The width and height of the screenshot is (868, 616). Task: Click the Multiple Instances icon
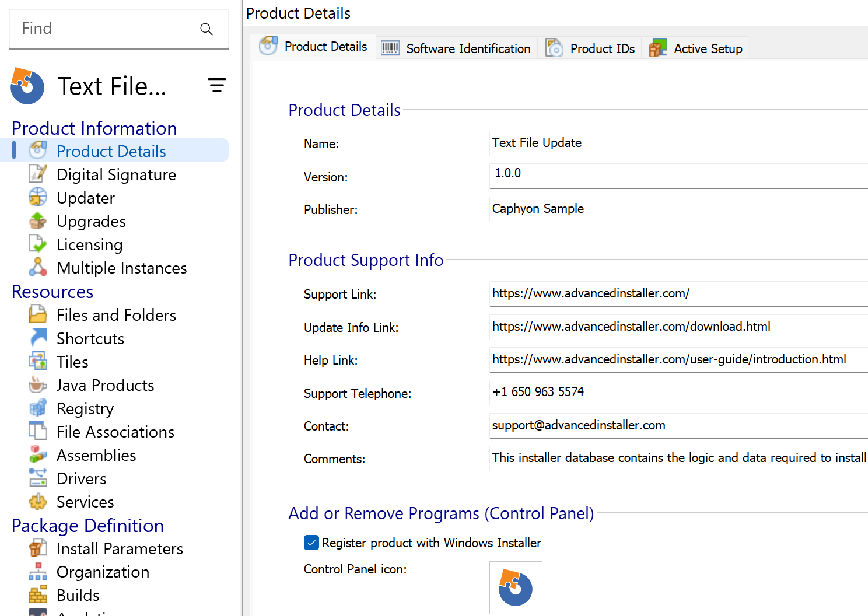(x=38, y=267)
